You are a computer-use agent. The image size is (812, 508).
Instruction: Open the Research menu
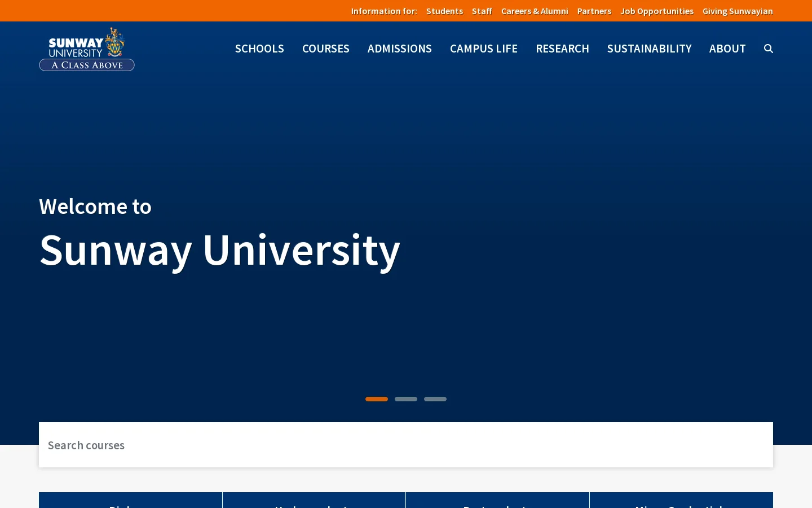click(x=562, y=49)
